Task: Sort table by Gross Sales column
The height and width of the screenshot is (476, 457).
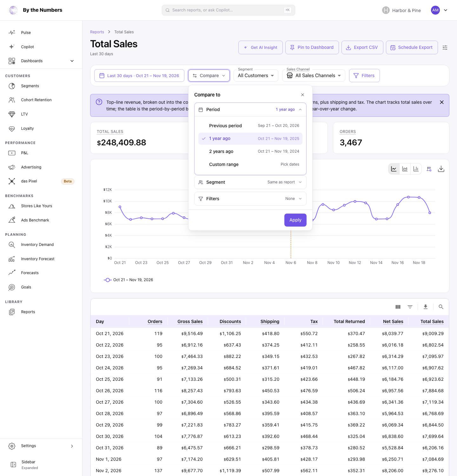Action: pos(190,321)
